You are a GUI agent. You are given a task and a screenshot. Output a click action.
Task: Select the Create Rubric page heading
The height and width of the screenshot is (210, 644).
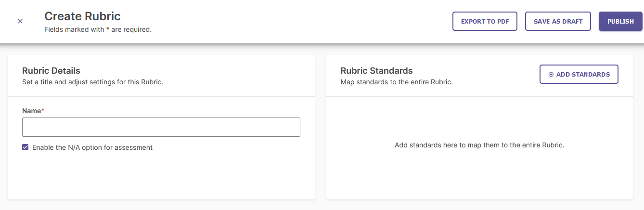[x=82, y=16]
